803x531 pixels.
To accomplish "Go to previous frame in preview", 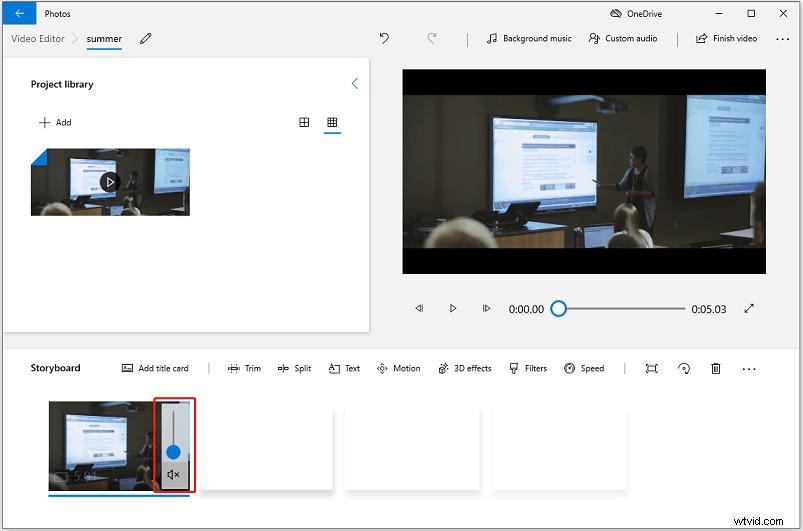I will click(x=419, y=308).
